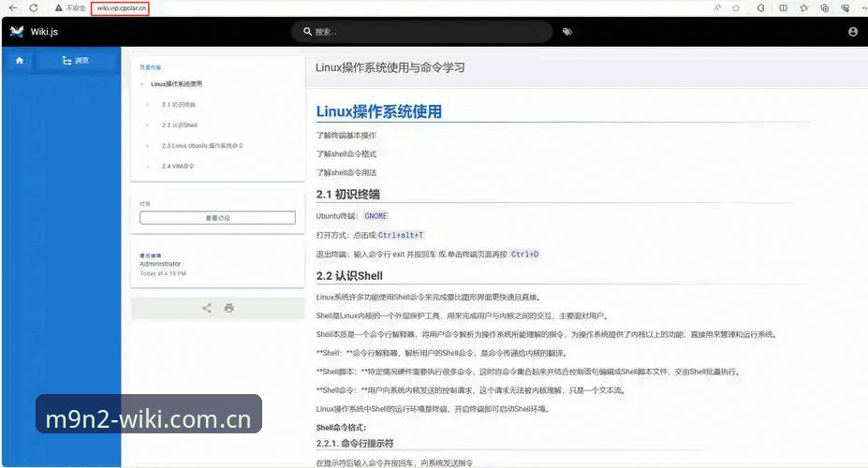Go back in the browser

point(13,7)
